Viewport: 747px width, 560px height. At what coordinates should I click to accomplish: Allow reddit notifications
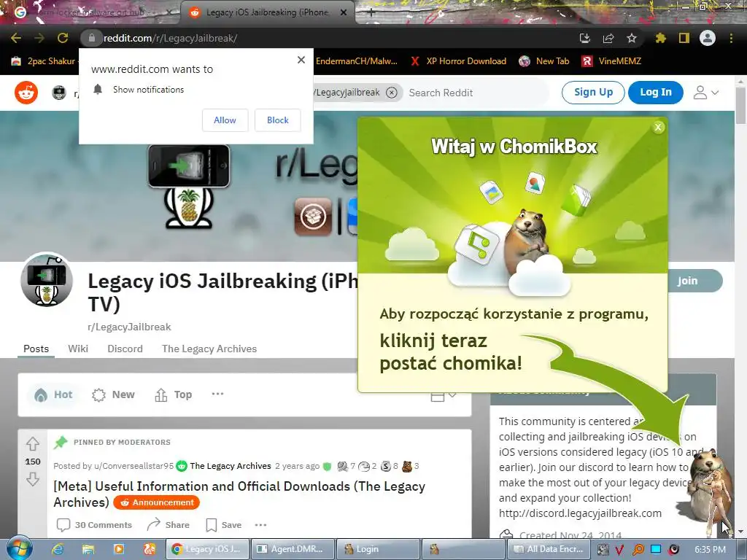pos(225,120)
